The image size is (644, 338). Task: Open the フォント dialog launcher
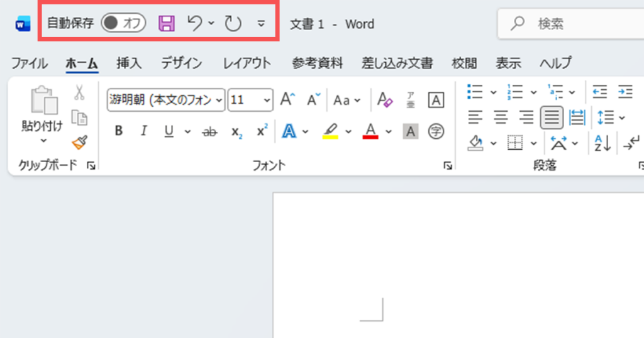point(448,166)
